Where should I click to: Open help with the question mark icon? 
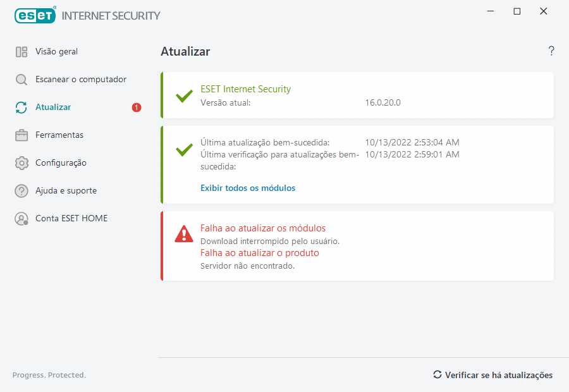[551, 51]
